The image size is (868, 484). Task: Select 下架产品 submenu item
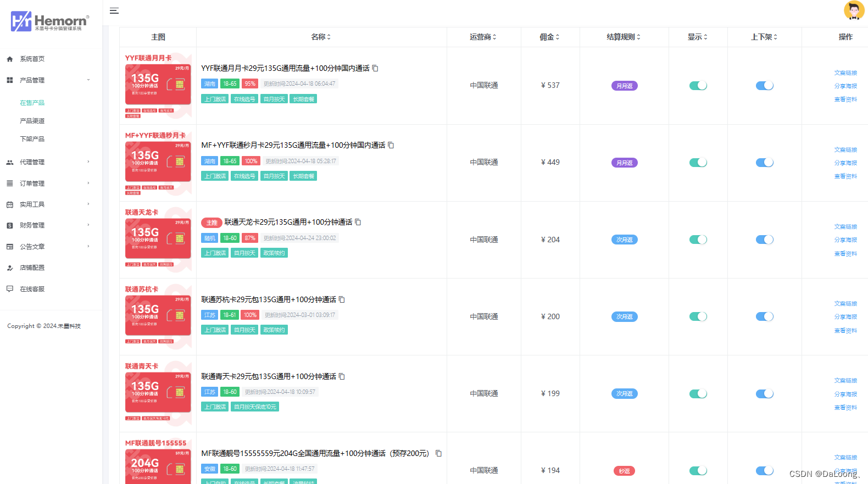32,139
